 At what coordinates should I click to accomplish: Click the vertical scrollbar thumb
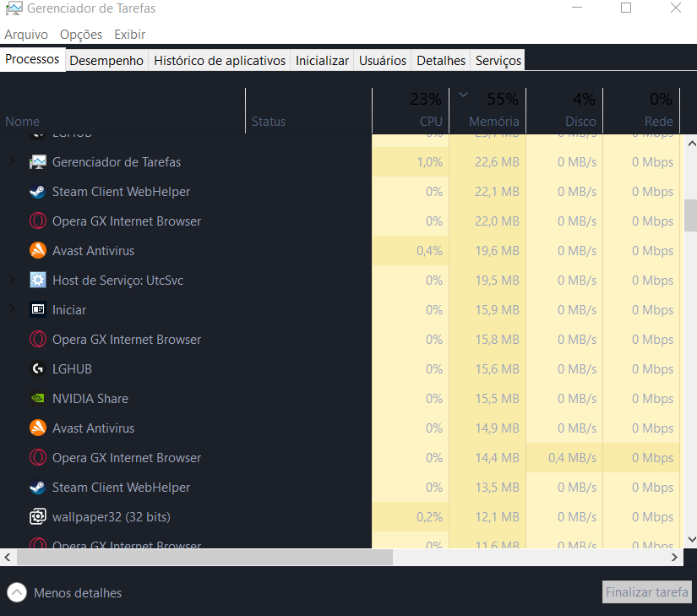691,215
